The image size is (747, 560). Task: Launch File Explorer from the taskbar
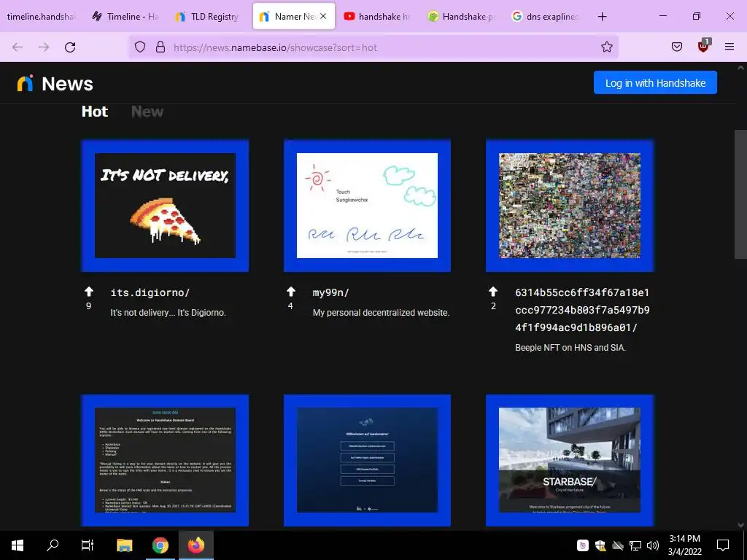pos(124,545)
